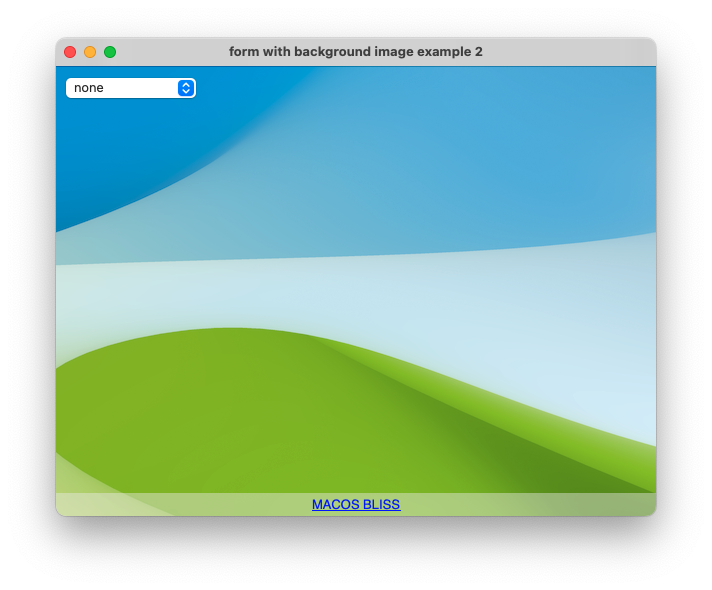Zoom the window using the green button
The image size is (712, 590).
110,52
